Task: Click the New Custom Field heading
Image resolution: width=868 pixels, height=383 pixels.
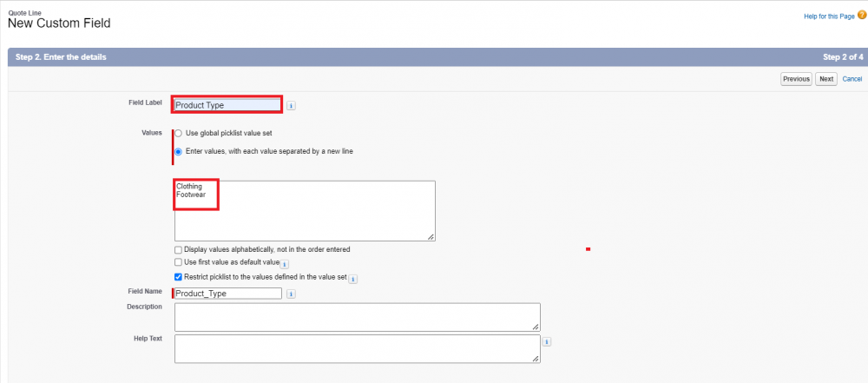Action: pos(59,23)
